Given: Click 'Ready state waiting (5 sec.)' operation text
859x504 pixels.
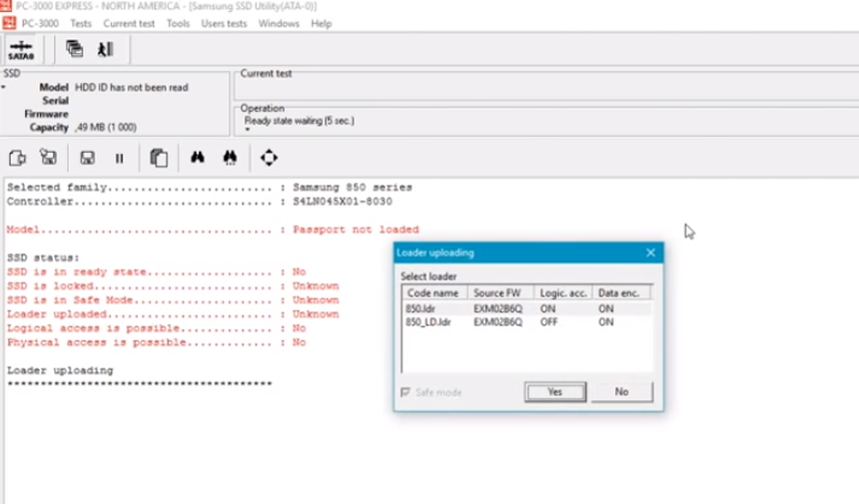Looking at the screenshot, I should tap(299, 121).
